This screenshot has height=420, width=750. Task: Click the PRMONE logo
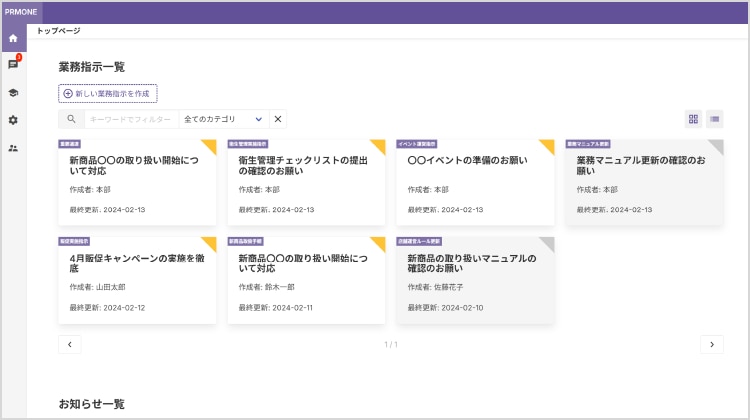[x=22, y=10]
